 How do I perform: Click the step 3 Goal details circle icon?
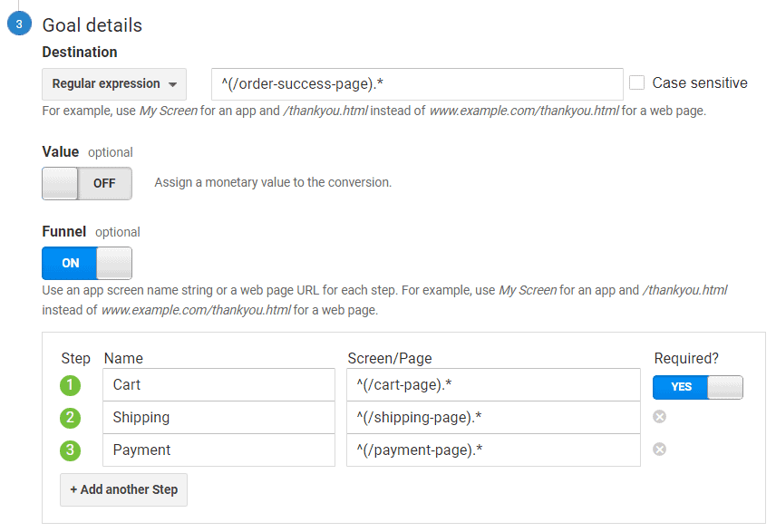point(19,24)
